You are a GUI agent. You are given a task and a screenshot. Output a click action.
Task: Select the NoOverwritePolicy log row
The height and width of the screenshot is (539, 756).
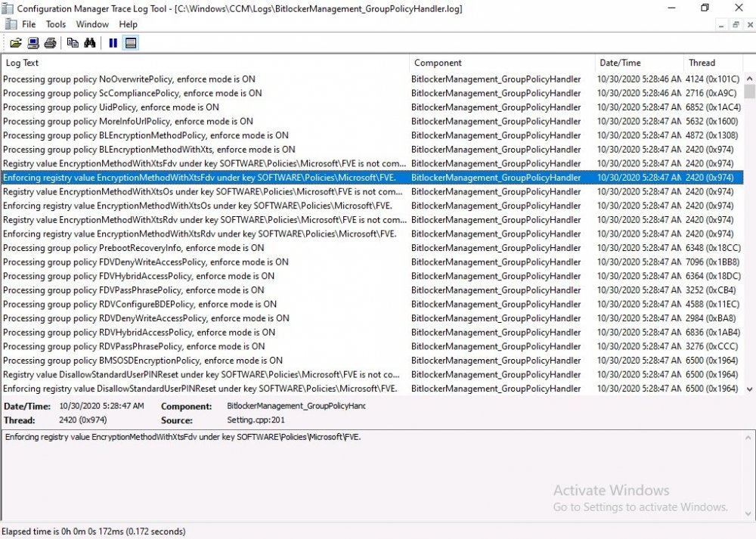(372, 79)
